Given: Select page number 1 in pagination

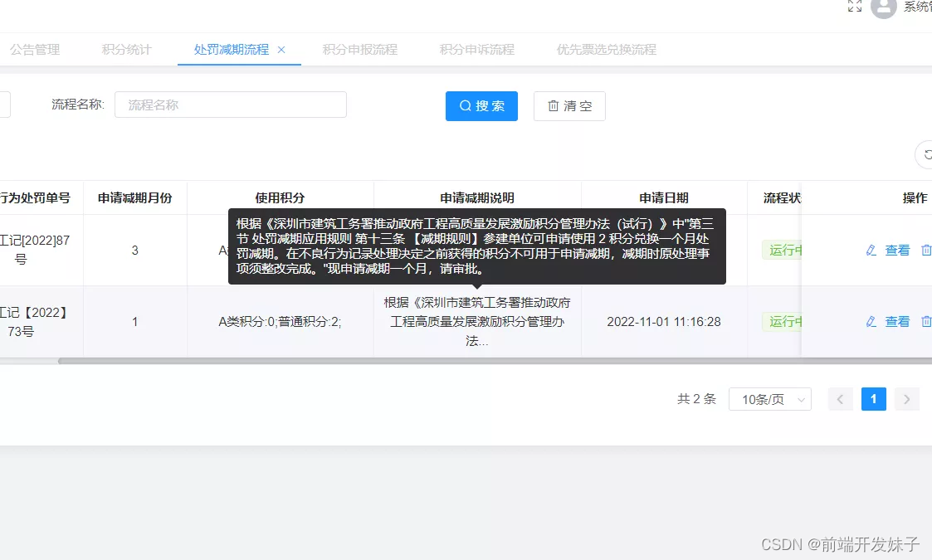Looking at the screenshot, I should (873, 399).
